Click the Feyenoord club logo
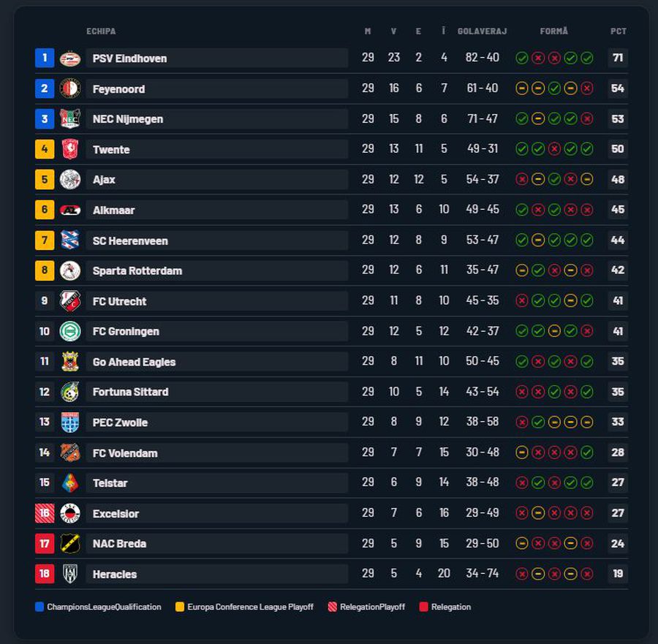 [70, 88]
